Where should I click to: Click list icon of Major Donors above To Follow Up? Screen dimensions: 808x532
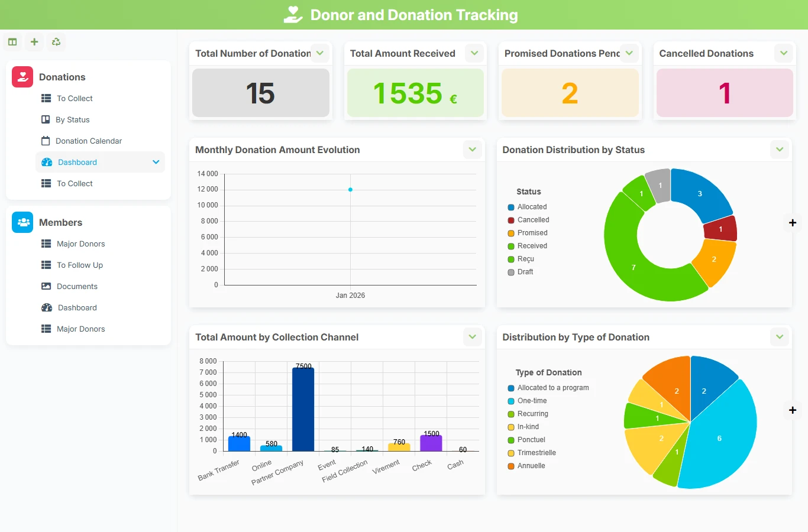click(46, 244)
